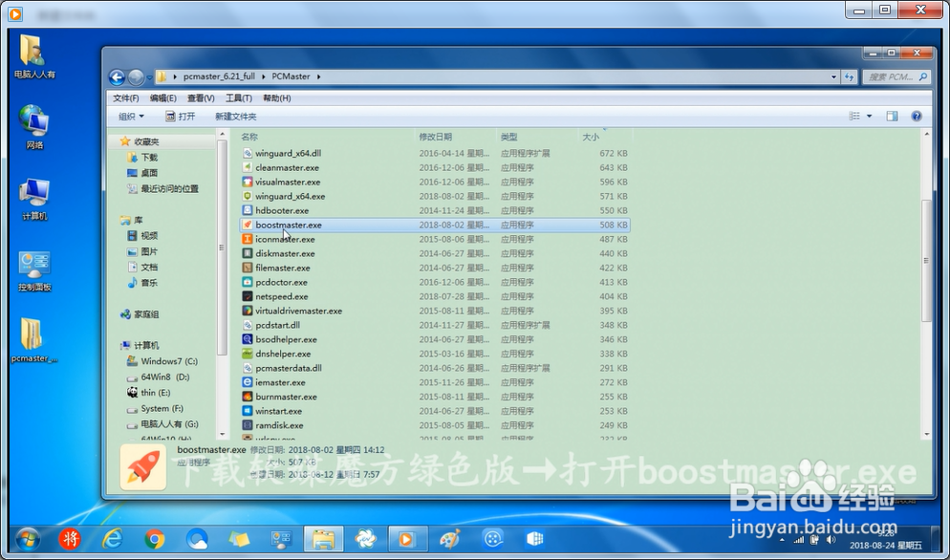Screen dimensions: 950x560
Task: Select the burnmaster.exe flame icon
Action: pos(248,397)
